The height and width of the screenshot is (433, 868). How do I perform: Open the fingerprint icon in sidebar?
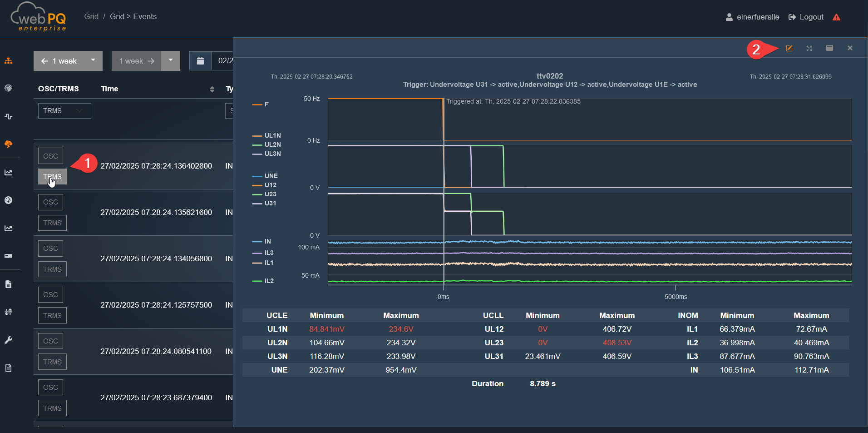click(8, 89)
